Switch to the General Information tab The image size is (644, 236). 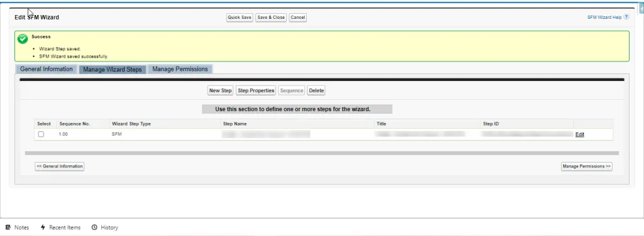click(x=47, y=69)
